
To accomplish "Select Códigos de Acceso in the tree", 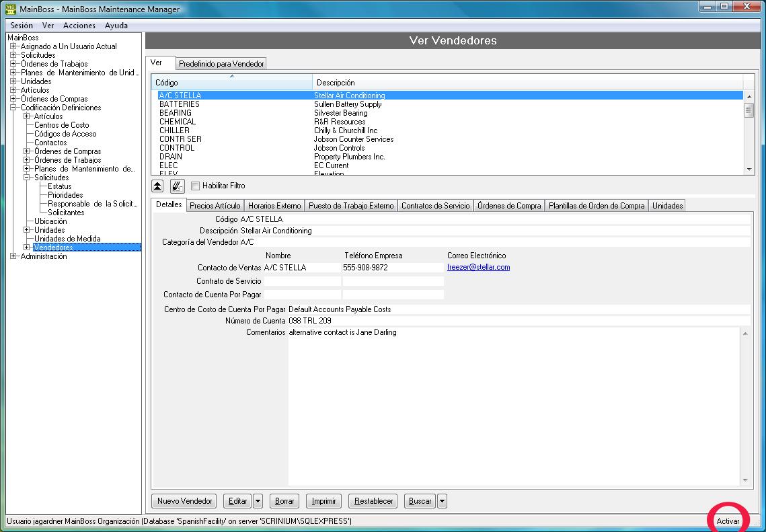I will (65, 134).
